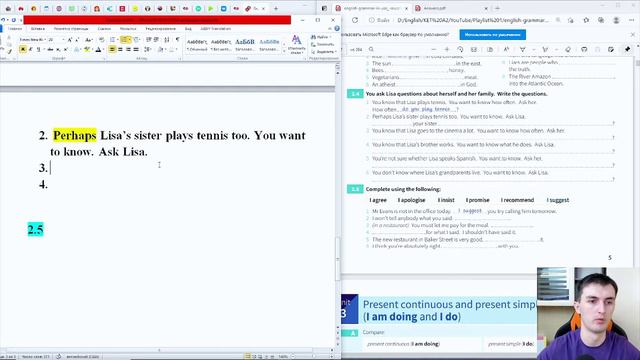Select PDF erase tool

568,49
